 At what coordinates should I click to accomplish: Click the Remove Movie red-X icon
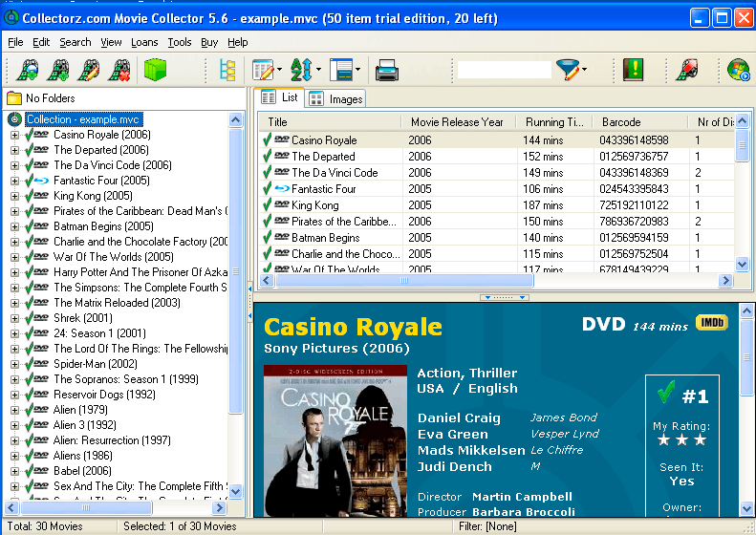pos(120,70)
